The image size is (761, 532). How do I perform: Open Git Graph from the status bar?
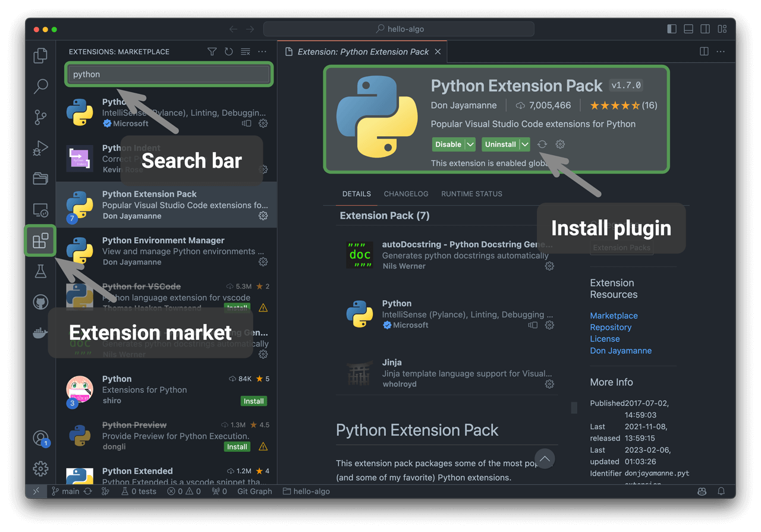[254, 491]
